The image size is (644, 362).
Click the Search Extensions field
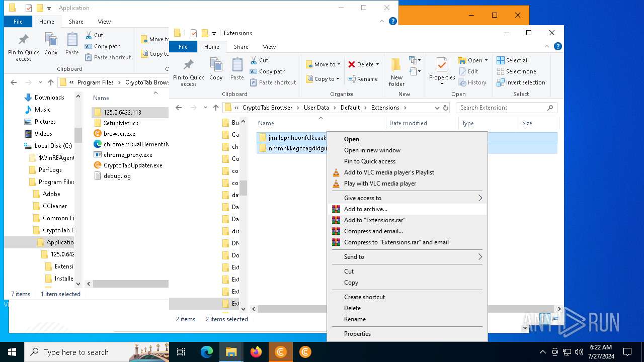coord(507,108)
